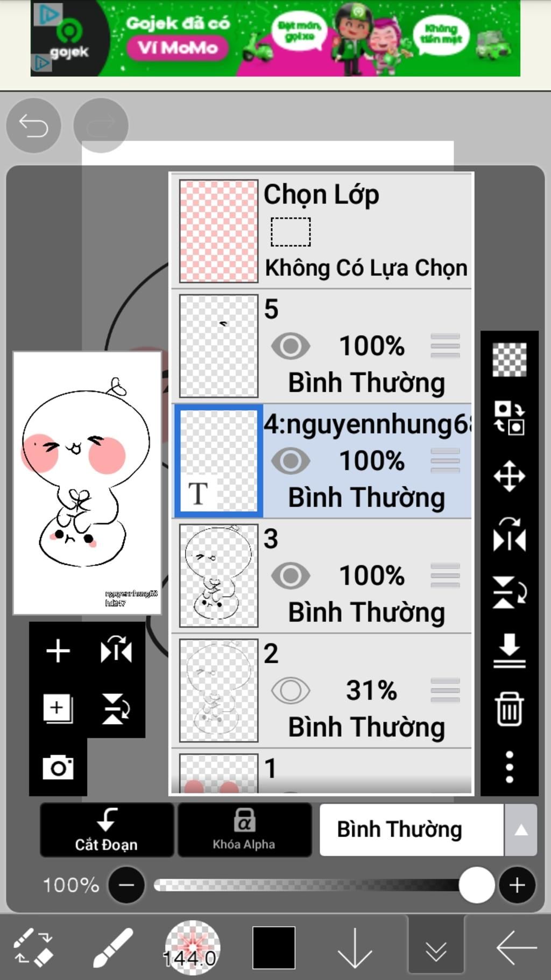Image resolution: width=551 pixels, height=980 pixels.
Task: Tap the undo arrow button
Action: click(33, 125)
